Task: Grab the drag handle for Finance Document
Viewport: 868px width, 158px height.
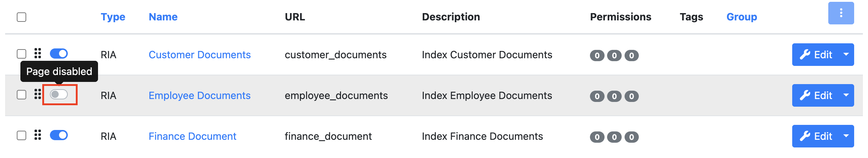Action: [38, 135]
